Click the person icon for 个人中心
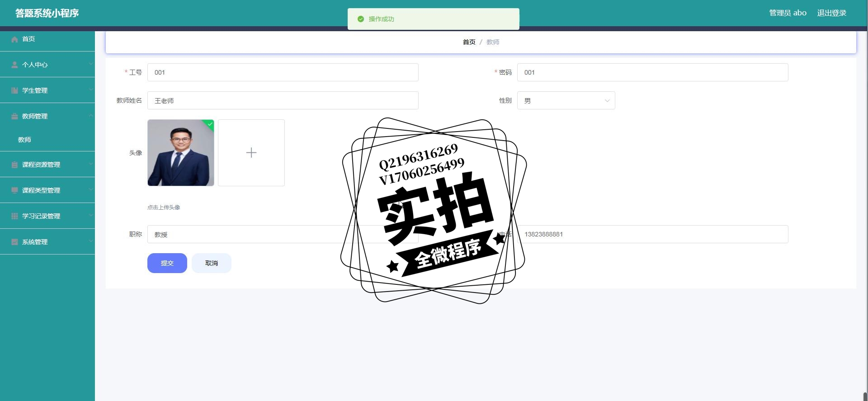This screenshot has height=401, width=868. 14,65
